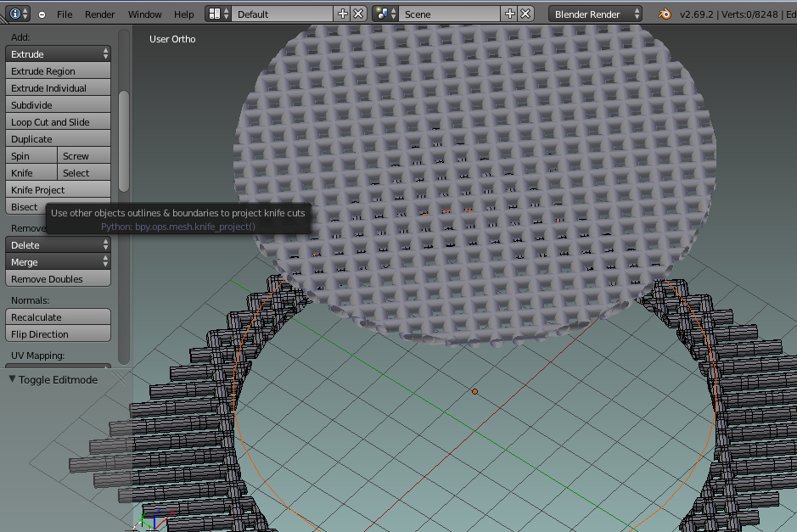The width and height of the screenshot is (797, 532).
Task: Open the info editor type selector icon
Action: coord(19,14)
